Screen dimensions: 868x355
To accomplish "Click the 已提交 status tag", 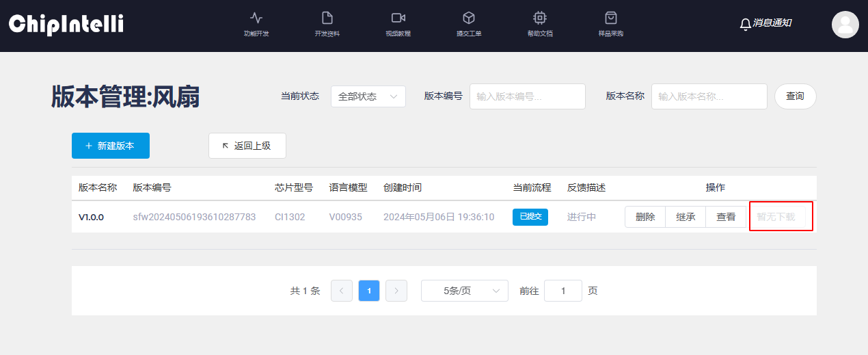I will (x=530, y=217).
